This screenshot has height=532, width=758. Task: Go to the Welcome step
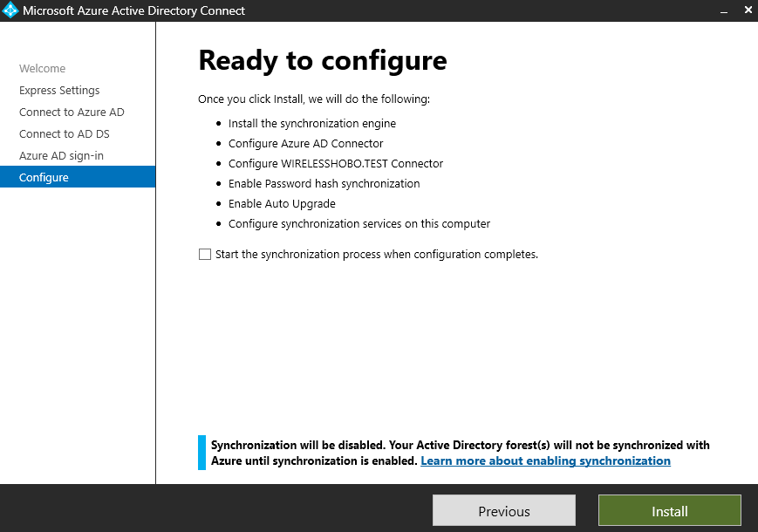click(x=42, y=69)
